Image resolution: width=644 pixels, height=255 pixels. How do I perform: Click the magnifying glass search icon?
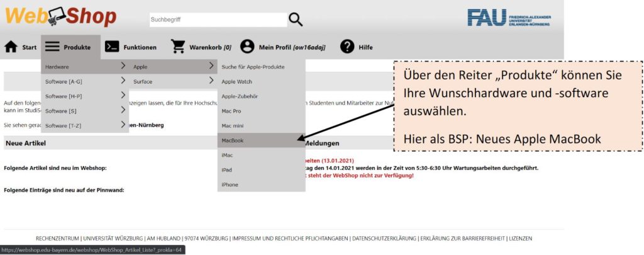point(295,20)
